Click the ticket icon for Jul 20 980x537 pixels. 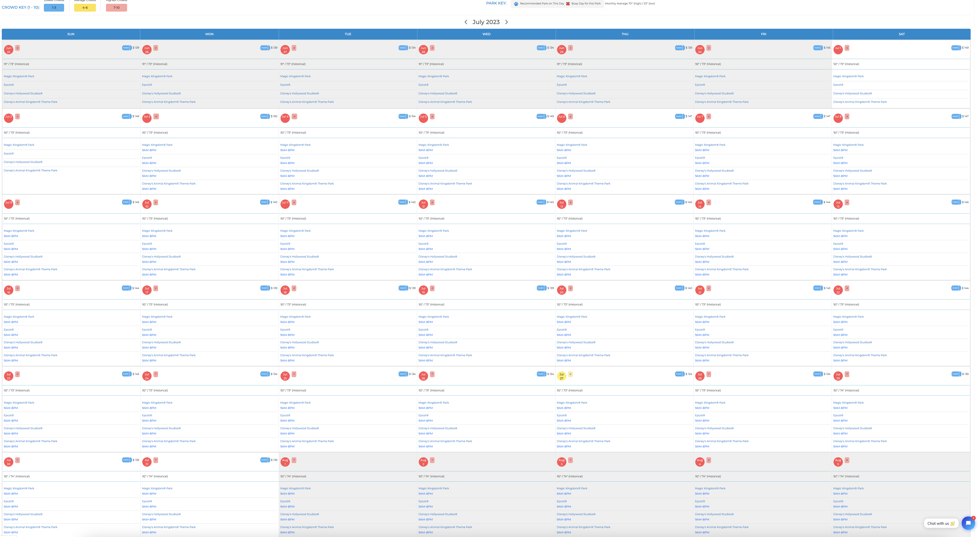click(680, 288)
